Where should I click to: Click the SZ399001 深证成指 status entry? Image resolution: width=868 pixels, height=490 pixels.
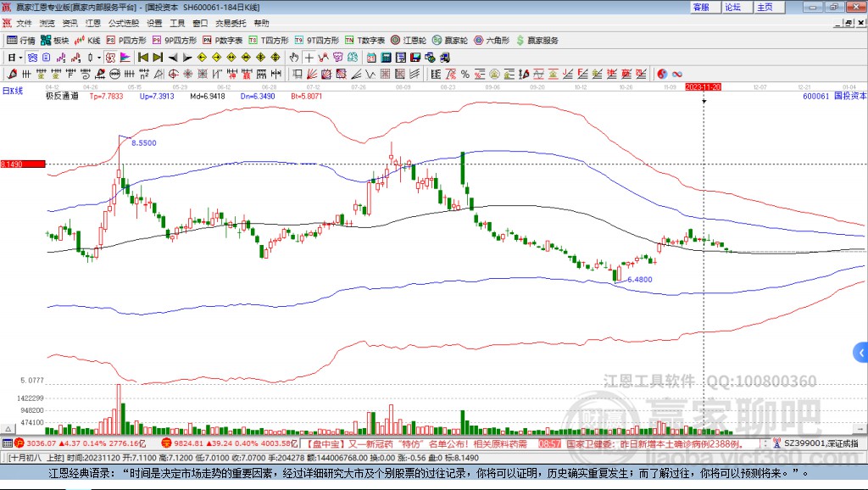click(816, 443)
